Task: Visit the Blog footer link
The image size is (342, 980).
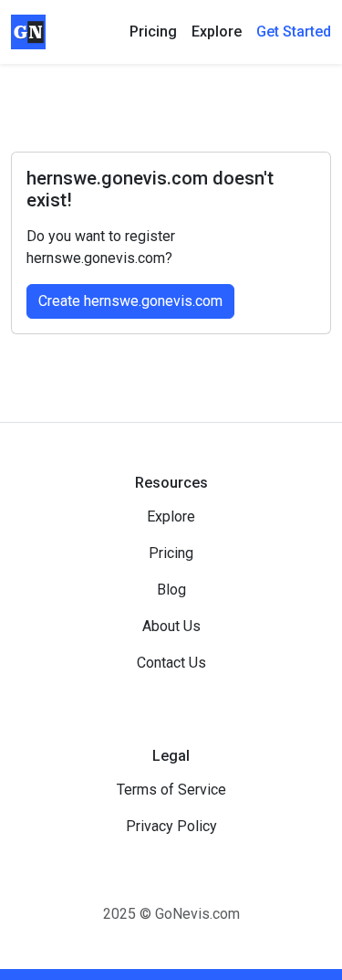Action: point(171,589)
